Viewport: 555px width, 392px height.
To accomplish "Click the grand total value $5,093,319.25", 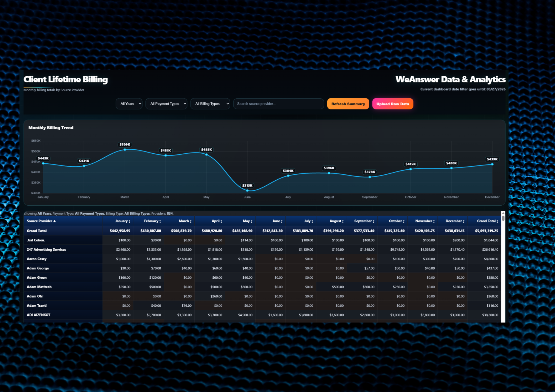I will click(486, 231).
